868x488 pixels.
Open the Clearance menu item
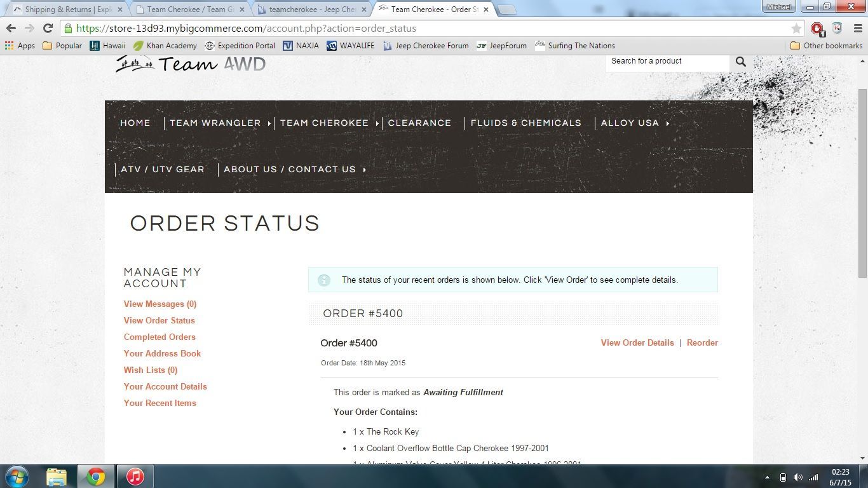pos(419,123)
